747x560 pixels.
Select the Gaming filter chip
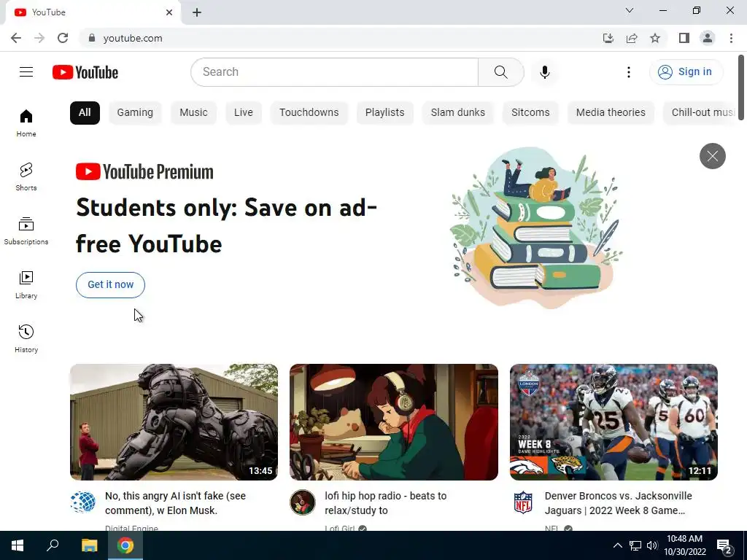tap(135, 113)
